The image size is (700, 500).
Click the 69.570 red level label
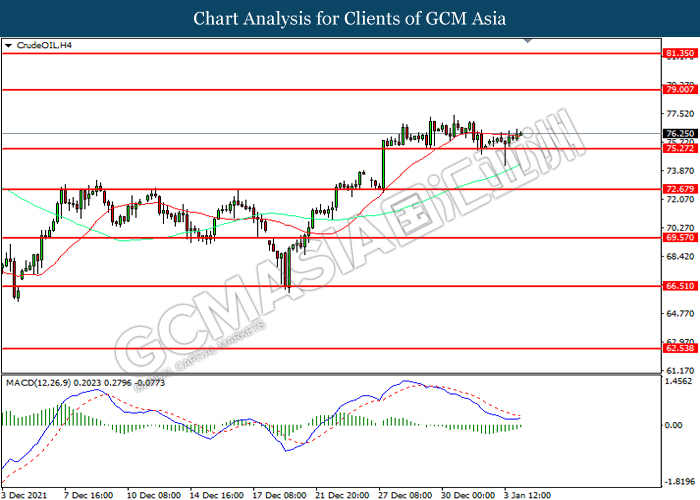click(680, 238)
